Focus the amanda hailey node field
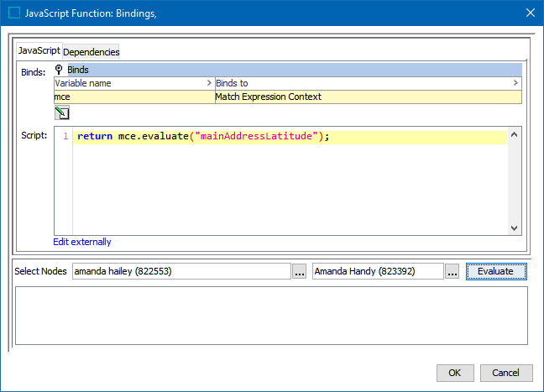Viewport: 544px width, 392px height. [x=180, y=271]
